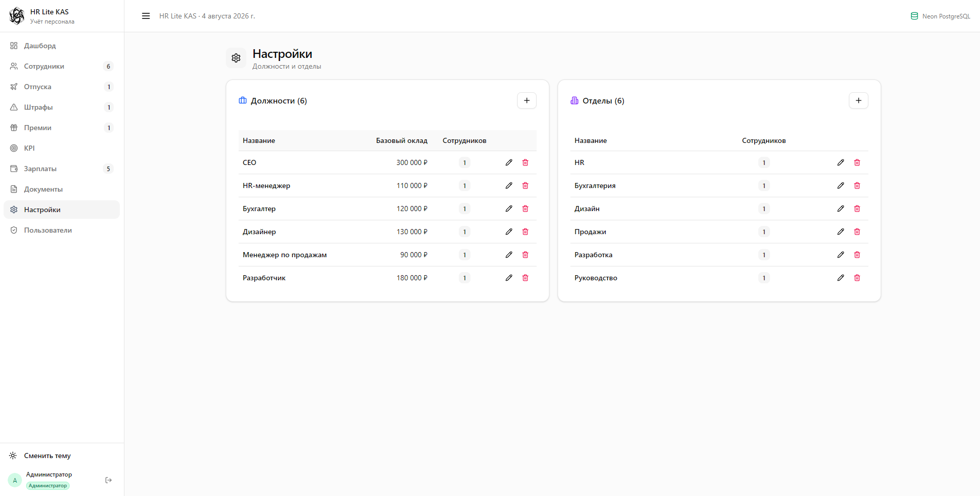Image resolution: width=980 pixels, height=496 pixels.
Task: Delete the Бухгалтер position
Action: pos(525,209)
